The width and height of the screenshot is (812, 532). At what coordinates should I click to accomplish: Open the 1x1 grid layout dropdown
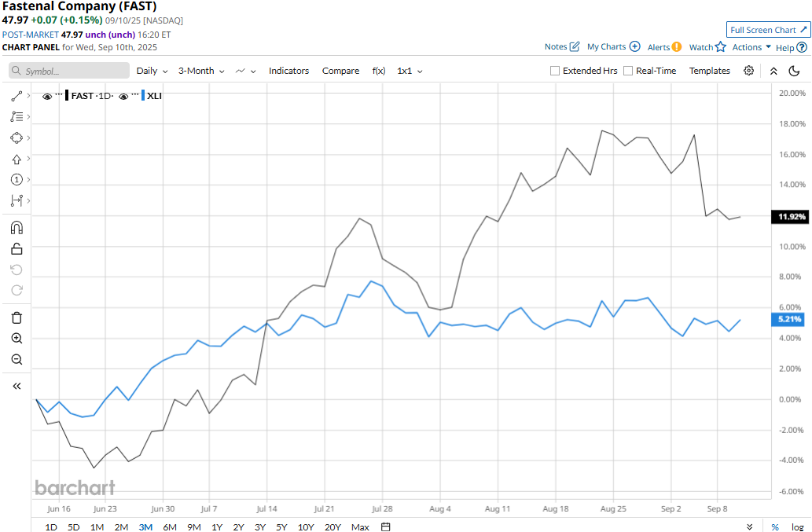tap(410, 71)
